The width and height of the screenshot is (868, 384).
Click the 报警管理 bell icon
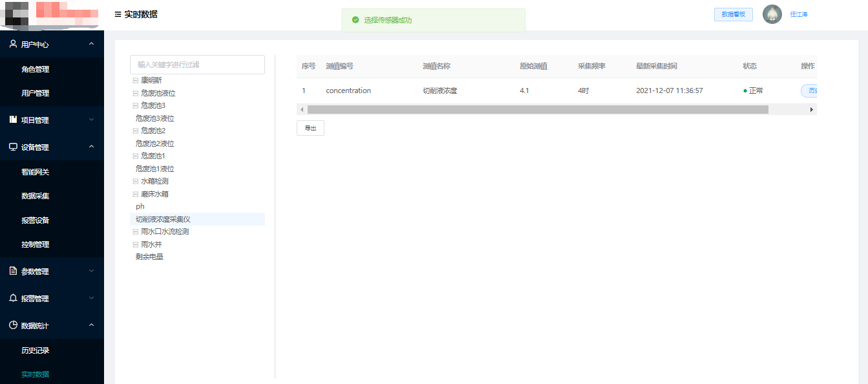click(x=13, y=298)
